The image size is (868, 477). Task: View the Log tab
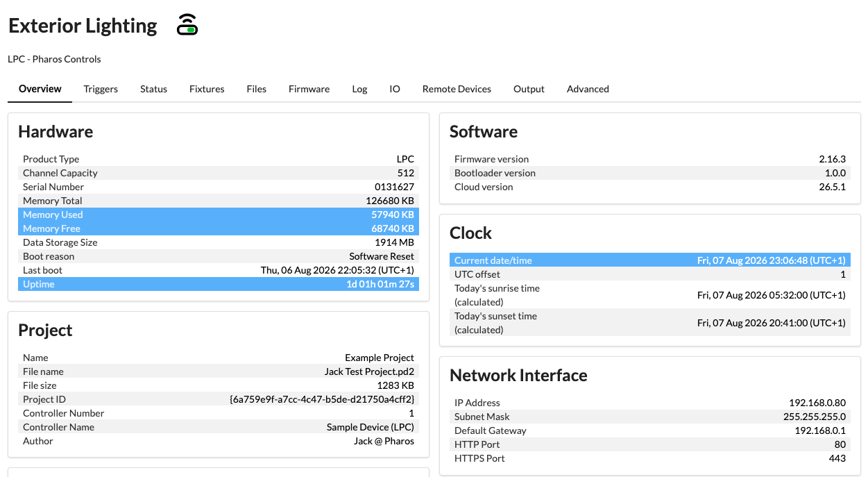click(359, 89)
